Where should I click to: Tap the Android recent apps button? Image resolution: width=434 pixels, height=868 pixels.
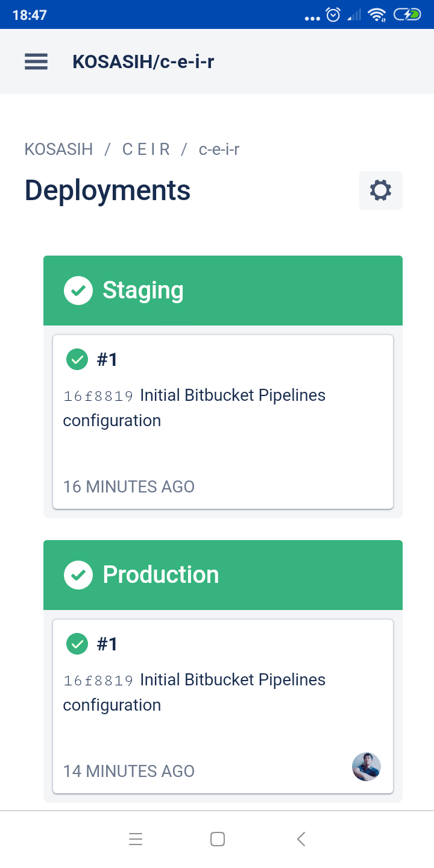(136, 839)
